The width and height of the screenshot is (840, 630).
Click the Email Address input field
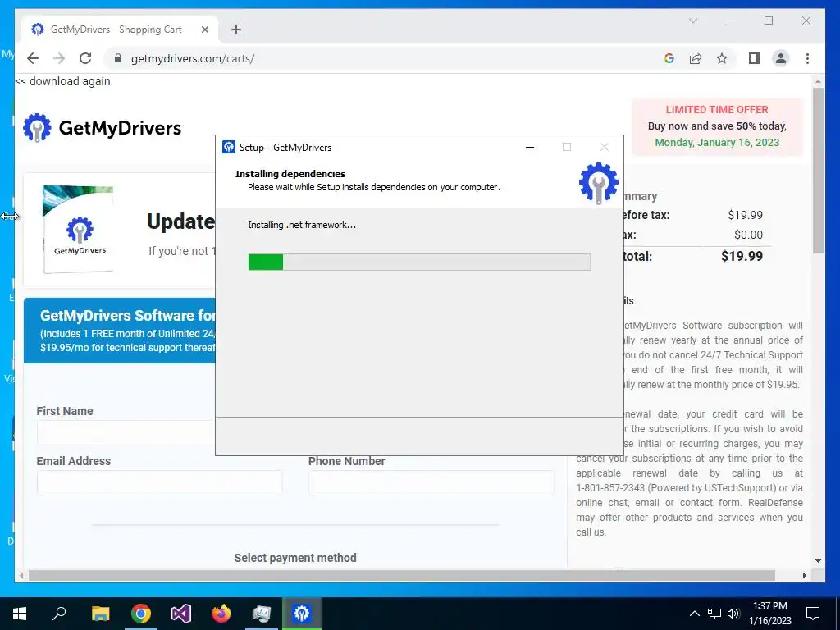coord(160,482)
